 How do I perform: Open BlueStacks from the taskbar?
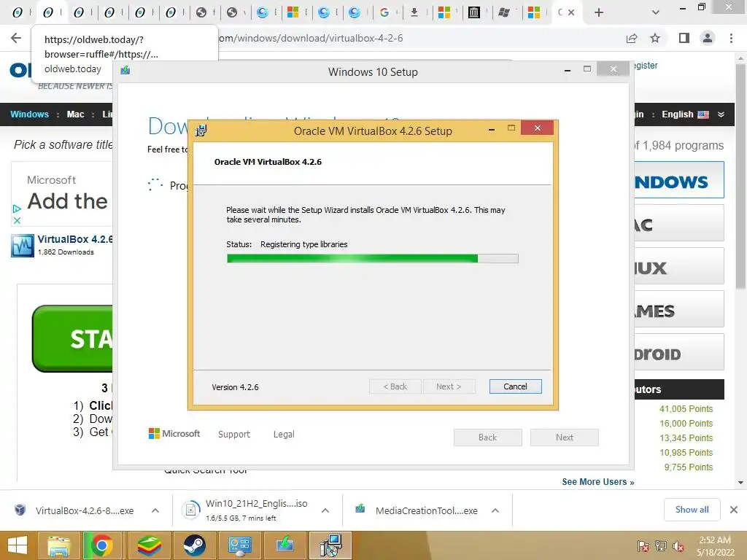149,545
